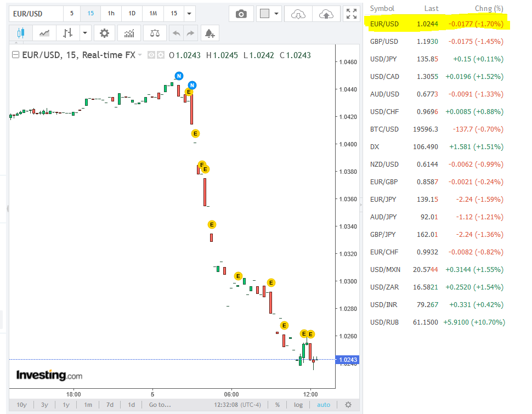Viewport: 532px width, 414px height.
Task: Select USD/CAD in the symbol list
Action: tap(437, 76)
